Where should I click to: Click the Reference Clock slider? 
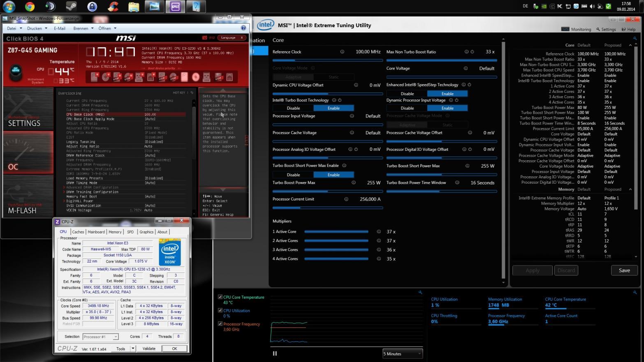coord(327,60)
